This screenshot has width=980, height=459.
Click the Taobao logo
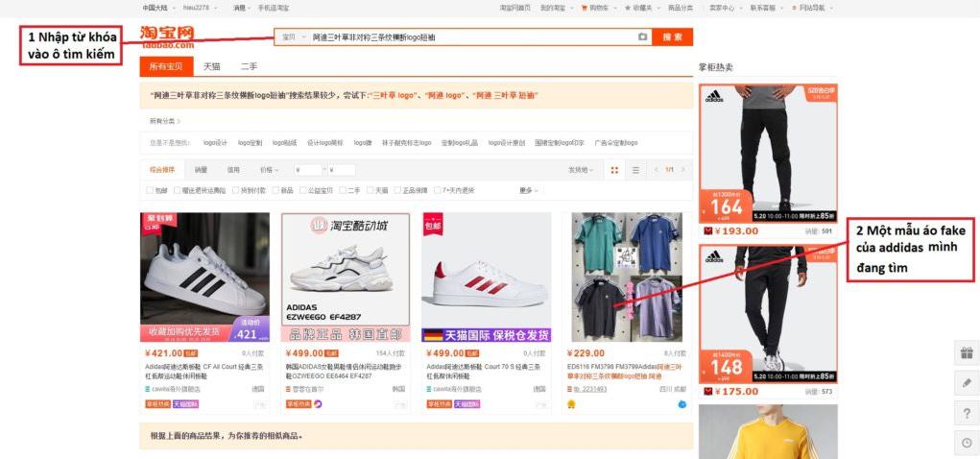(x=167, y=36)
